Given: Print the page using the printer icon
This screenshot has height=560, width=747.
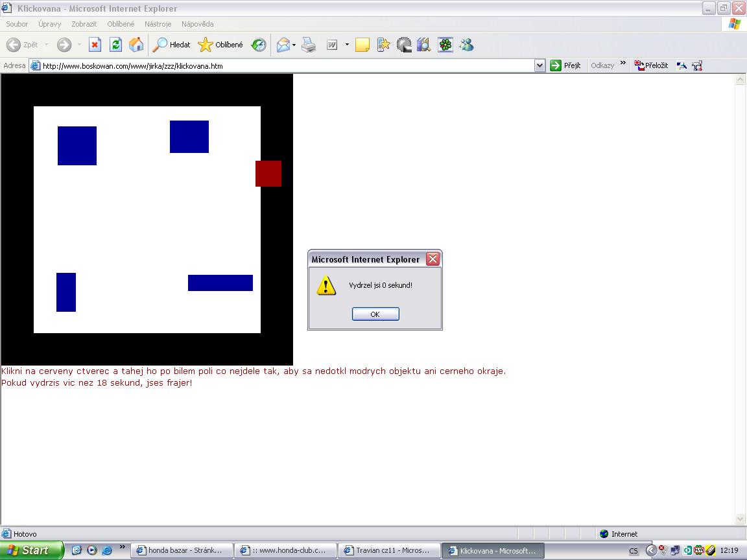Looking at the screenshot, I should pyautogui.click(x=309, y=45).
